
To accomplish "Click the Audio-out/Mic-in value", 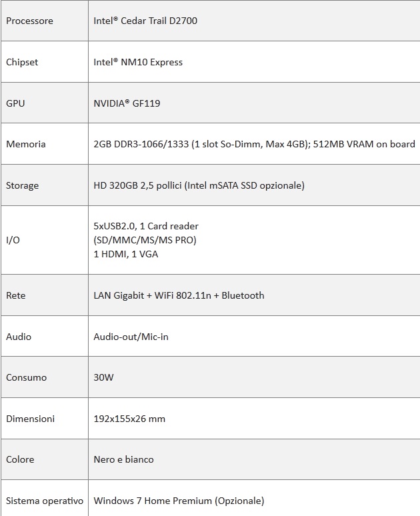I will tap(131, 337).
